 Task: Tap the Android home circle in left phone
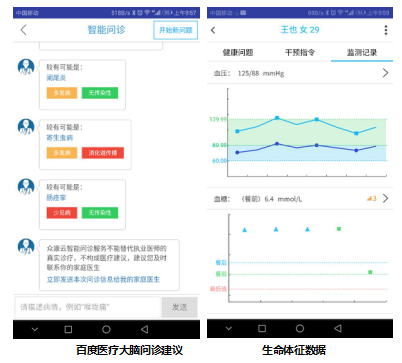pos(106,329)
